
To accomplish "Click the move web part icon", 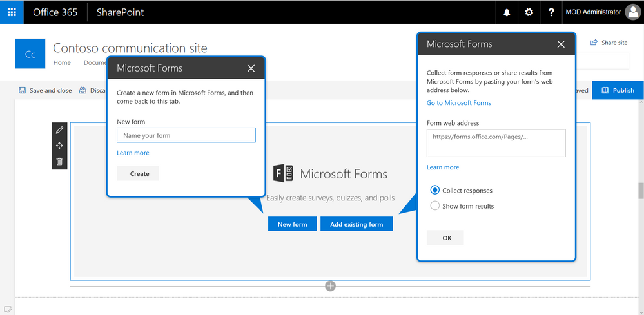I will click(x=59, y=146).
